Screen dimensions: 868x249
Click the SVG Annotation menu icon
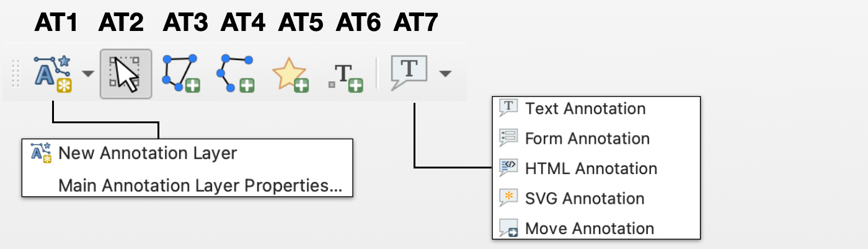coord(508,198)
